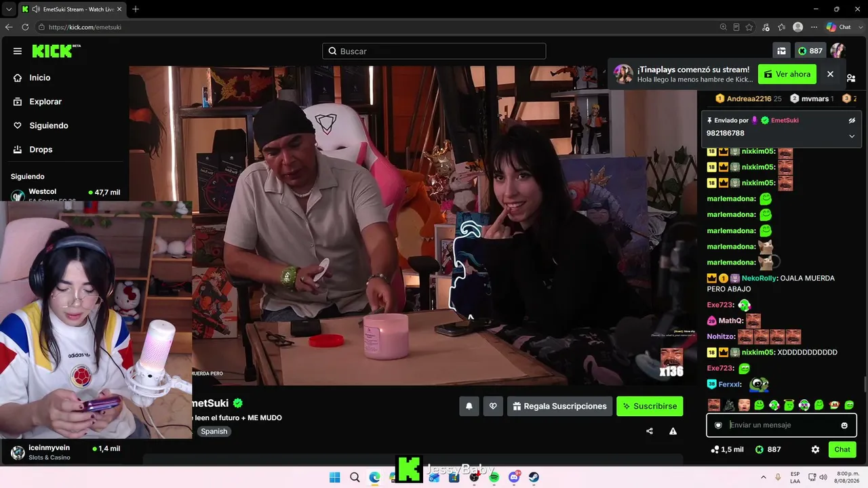Screen dimensions: 868x488
Task: Click the browser address bar URL
Action: (85, 27)
